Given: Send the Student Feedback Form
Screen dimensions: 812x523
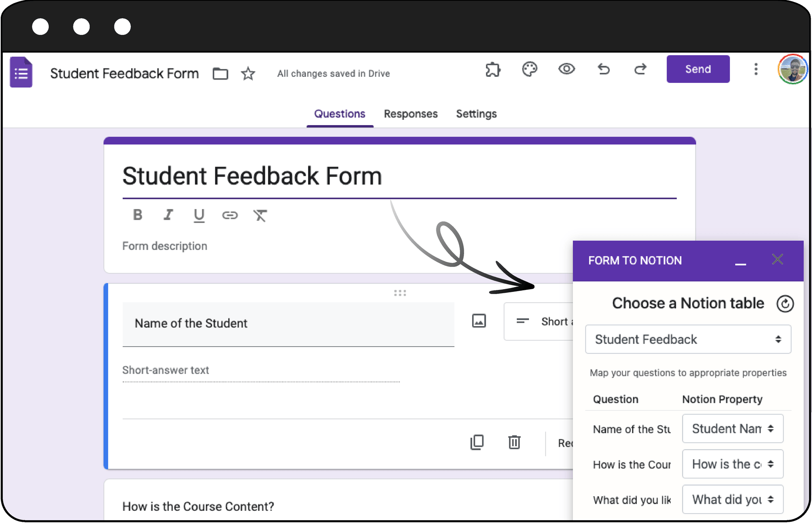Looking at the screenshot, I should tap(698, 69).
